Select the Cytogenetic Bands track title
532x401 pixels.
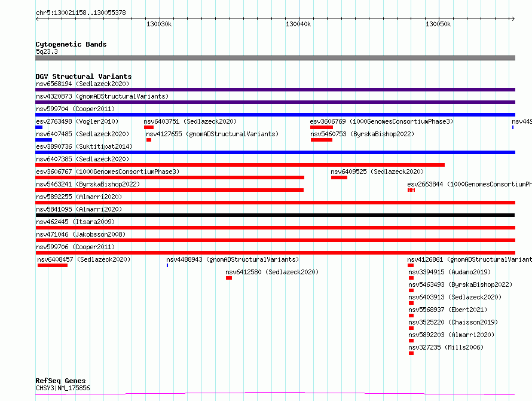(71, 44)
